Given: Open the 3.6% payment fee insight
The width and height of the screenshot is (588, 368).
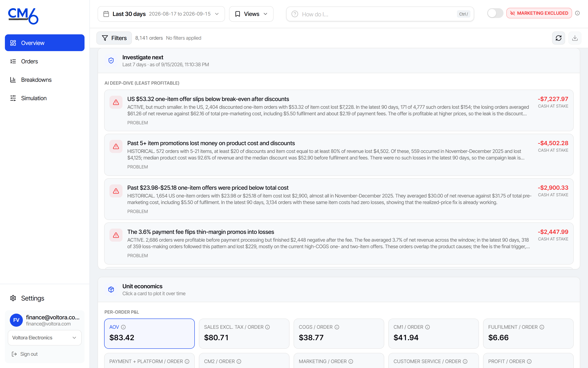Looking at the screenshot, I should coord(339,243).
